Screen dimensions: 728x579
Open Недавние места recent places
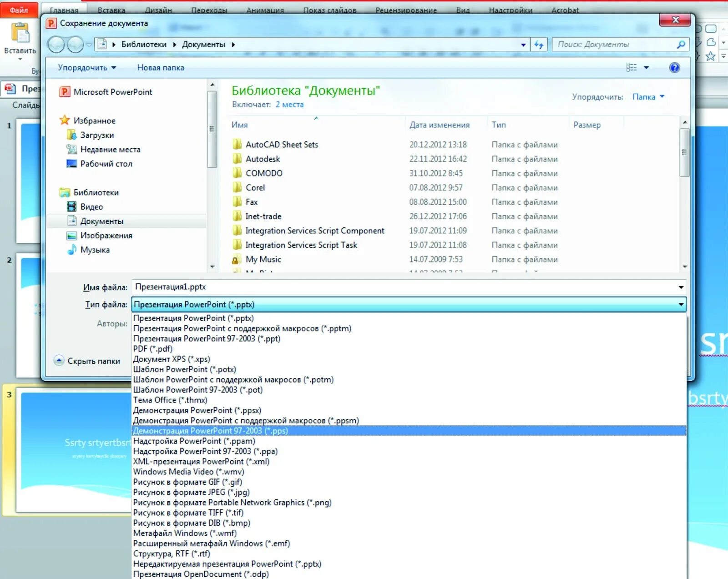tap(104, 149)
